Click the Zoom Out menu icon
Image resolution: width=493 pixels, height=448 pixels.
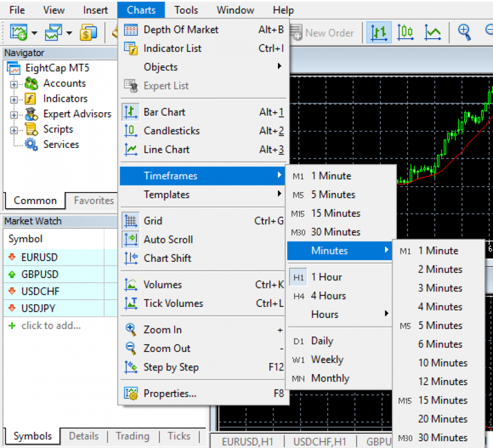[131, 348]
